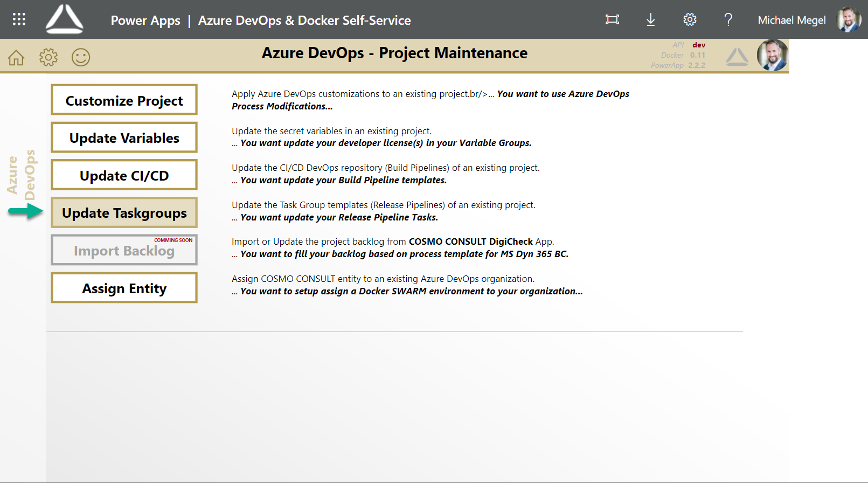
Task: Click the vertical Azure DevOps side label
Action: (x=21, y=175)
